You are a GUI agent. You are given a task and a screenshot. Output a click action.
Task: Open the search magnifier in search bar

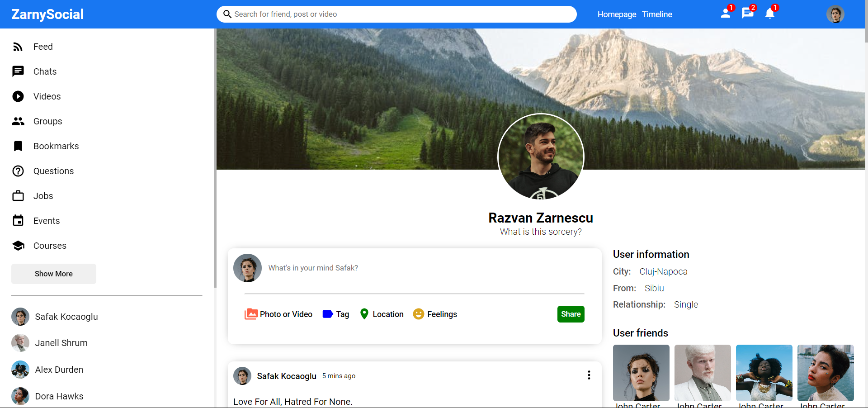pyautogui.click(x=227, y=14)
